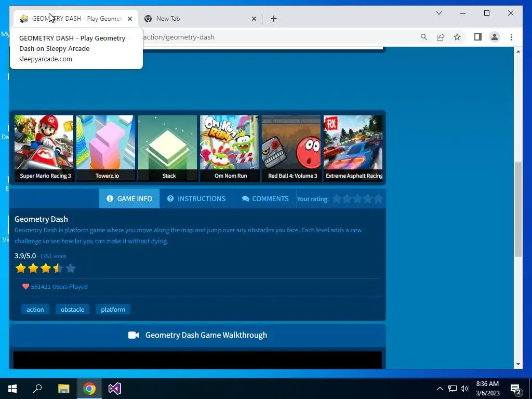
Task: Open the Super Mario Racing 3 game thumbnail
Action: pyautogui.click(x=44, y=148)
